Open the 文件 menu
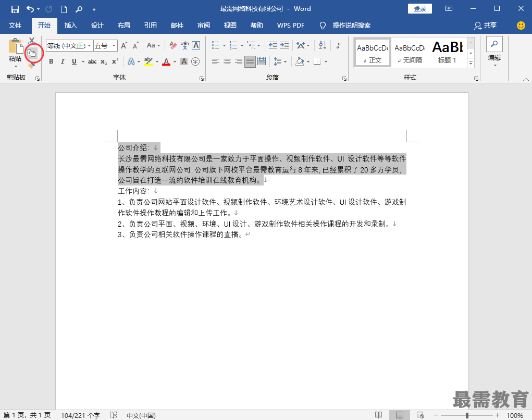The height and width of the screenshot is (420, 532). [15, 26]
